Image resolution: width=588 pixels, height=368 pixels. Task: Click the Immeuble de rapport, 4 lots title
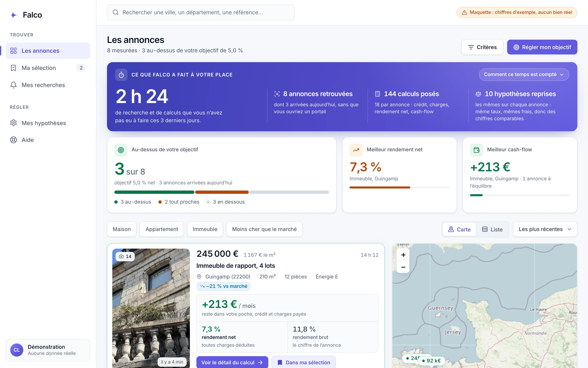(x=236, y=266)
